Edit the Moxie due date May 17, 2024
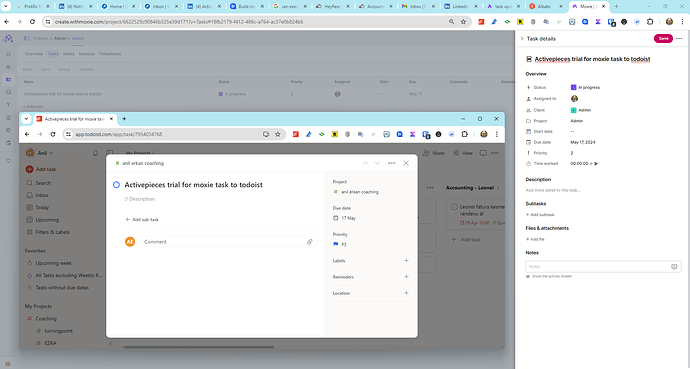Image resolution: width=690 pixels, height=369 pixels. pos(583,142)
